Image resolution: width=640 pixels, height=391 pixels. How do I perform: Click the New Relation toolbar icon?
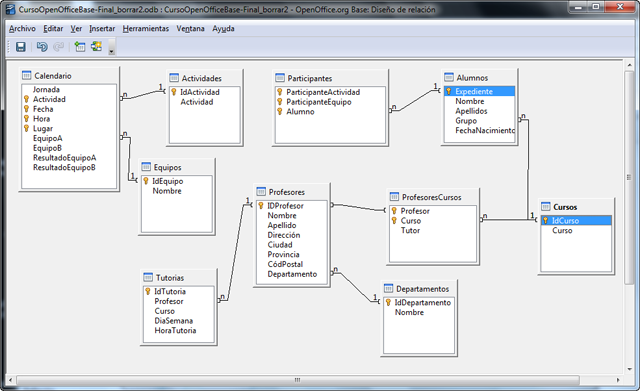point(97,47)
